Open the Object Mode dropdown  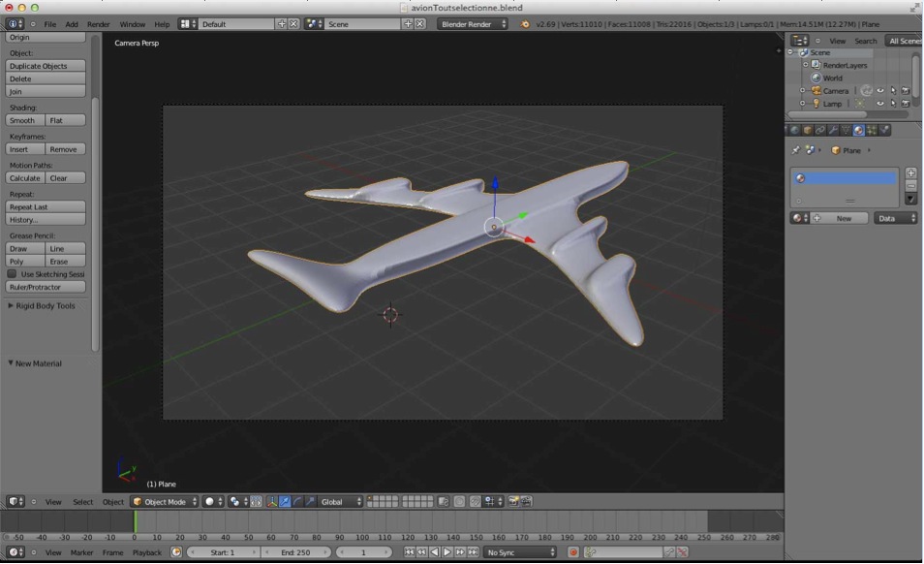tap(165, 502)
